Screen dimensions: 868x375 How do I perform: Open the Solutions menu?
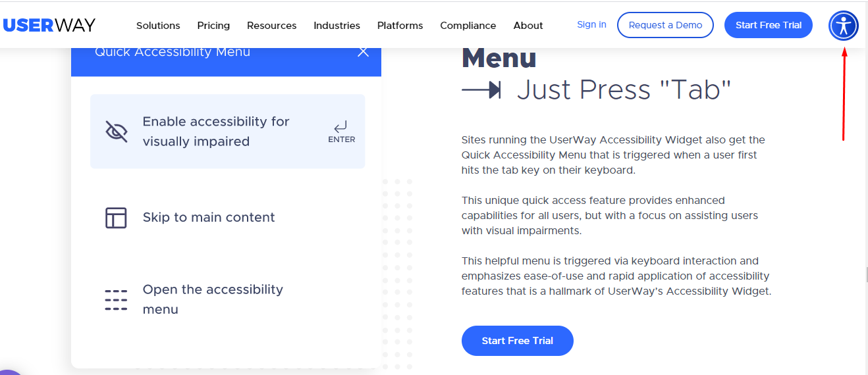[158, 26]
